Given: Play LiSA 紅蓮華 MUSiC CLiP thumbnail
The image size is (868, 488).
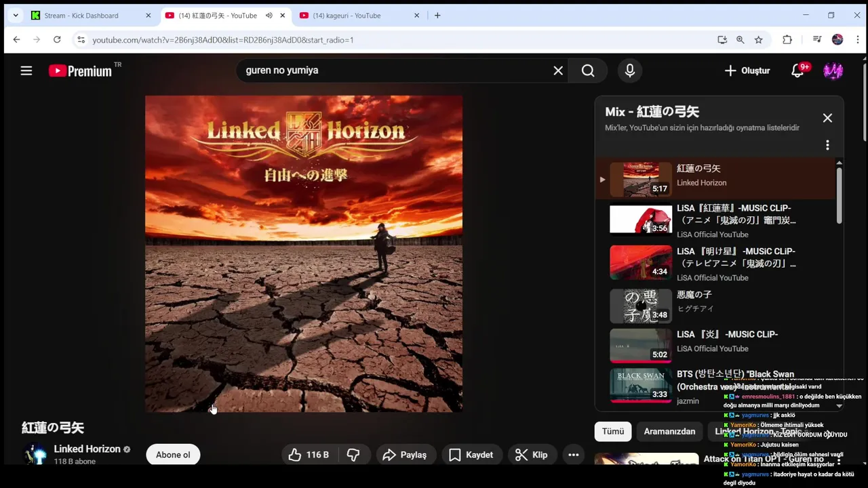Looking at the screenshot, I should (x=641, y=220).
